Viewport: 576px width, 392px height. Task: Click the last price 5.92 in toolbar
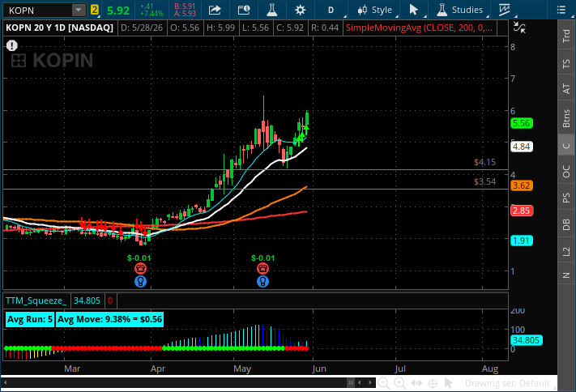pos(118,11)
